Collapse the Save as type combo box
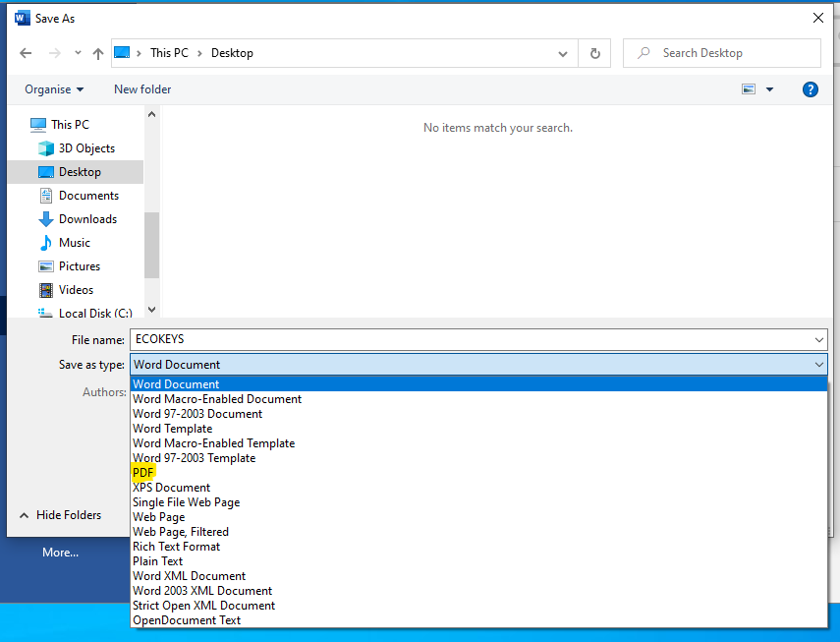The image size is (840, 642). point(819,365)
